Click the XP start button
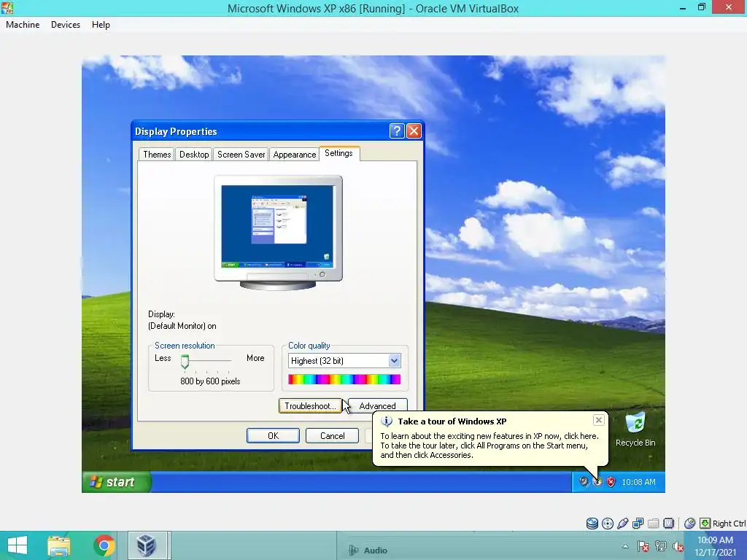 (117, 482)
